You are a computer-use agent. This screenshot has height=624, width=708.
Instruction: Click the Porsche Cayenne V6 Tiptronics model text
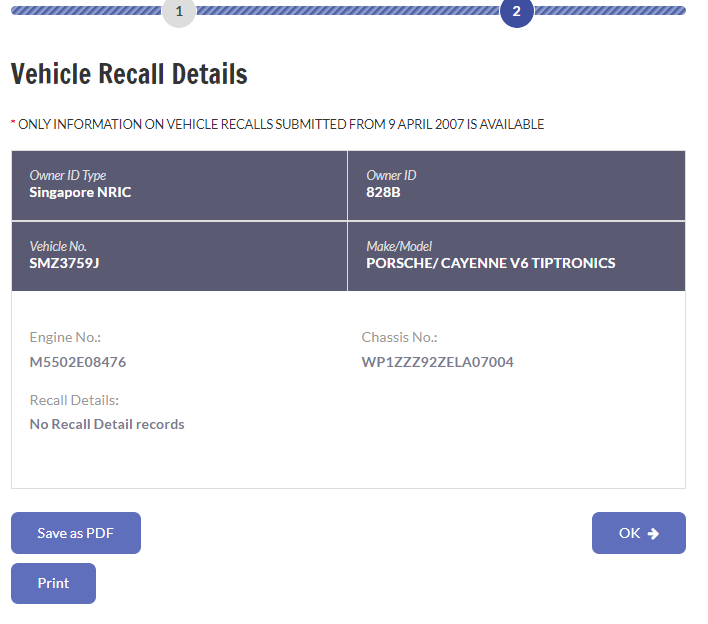click(x=490, y=263)
